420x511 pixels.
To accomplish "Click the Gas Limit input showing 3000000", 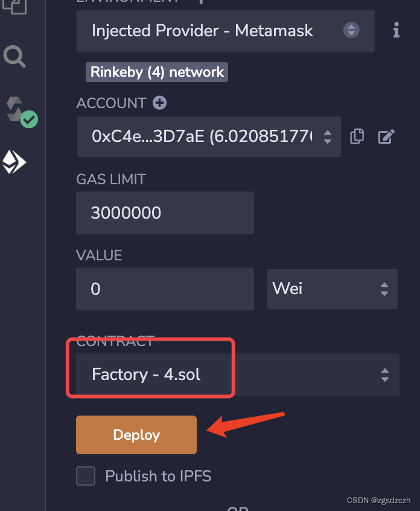I will coord(165,213).
